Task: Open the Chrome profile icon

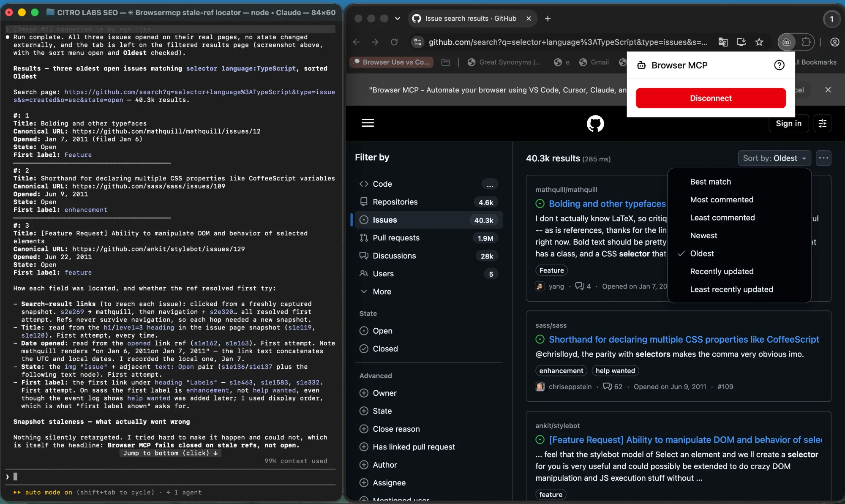Action: pyautogui.click(x=834, y=42)
